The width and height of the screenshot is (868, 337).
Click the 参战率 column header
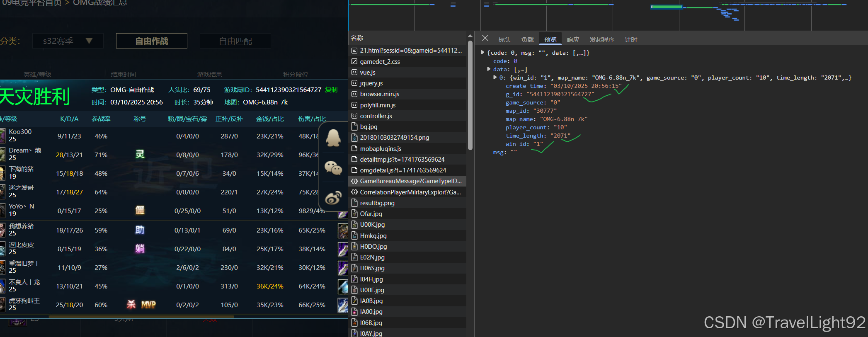(101, 119)
